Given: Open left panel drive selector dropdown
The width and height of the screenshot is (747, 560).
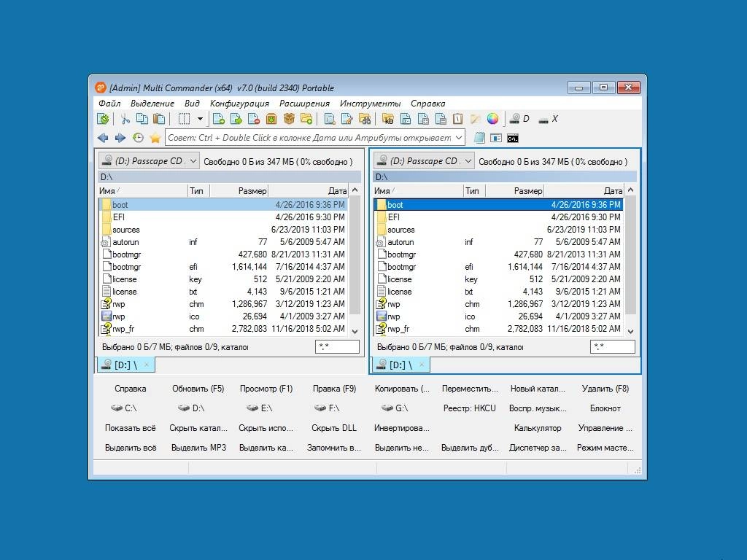Looking at the screenshot, I should pos(193,161).
